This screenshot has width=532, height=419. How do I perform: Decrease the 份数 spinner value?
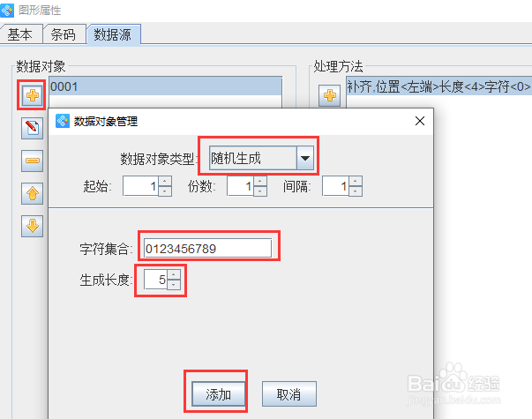coord(260,191)
